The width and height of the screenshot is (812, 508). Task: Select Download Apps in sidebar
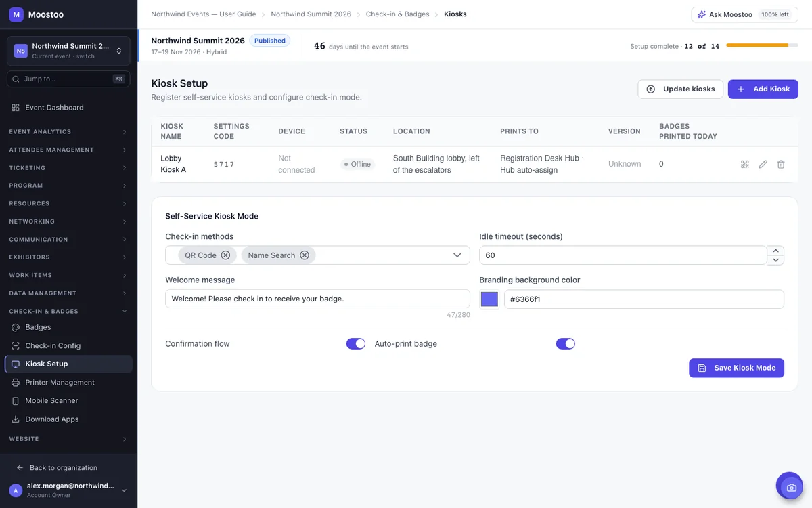coord(68,419)
